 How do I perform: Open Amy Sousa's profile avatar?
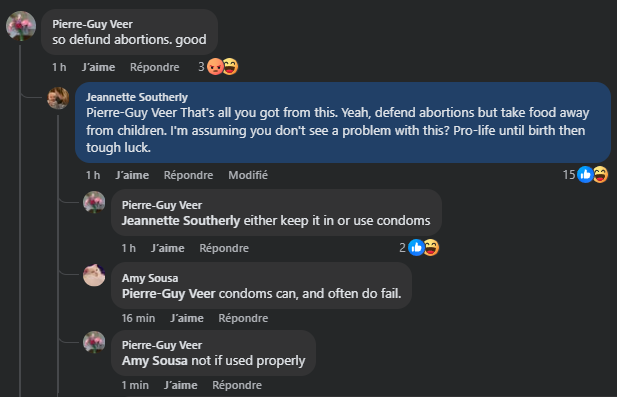pos(94,275)
